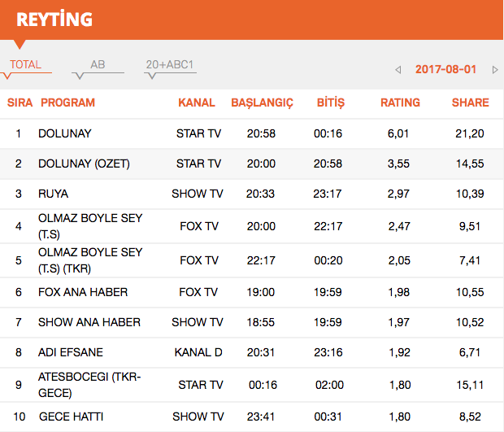
Task: Click the previous date arrow
Action: click(398, 70)
